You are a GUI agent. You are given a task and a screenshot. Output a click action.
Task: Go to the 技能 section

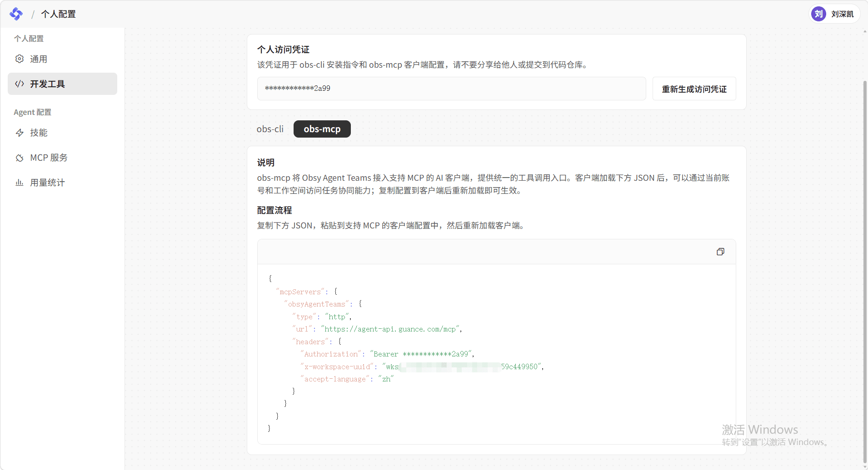click(x=62, y=133)
